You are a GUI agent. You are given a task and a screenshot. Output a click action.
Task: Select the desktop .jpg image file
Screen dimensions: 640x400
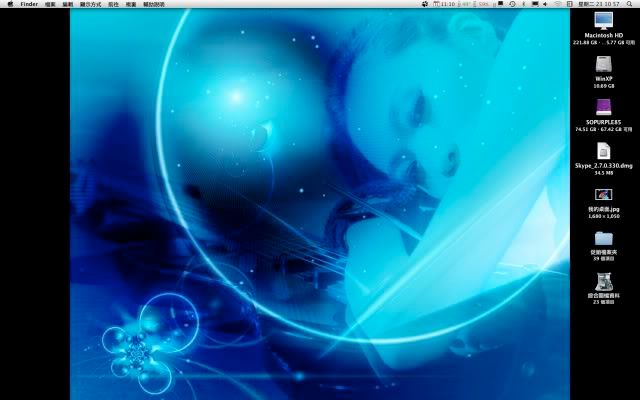pyautogui.click(x=603, y=195)
